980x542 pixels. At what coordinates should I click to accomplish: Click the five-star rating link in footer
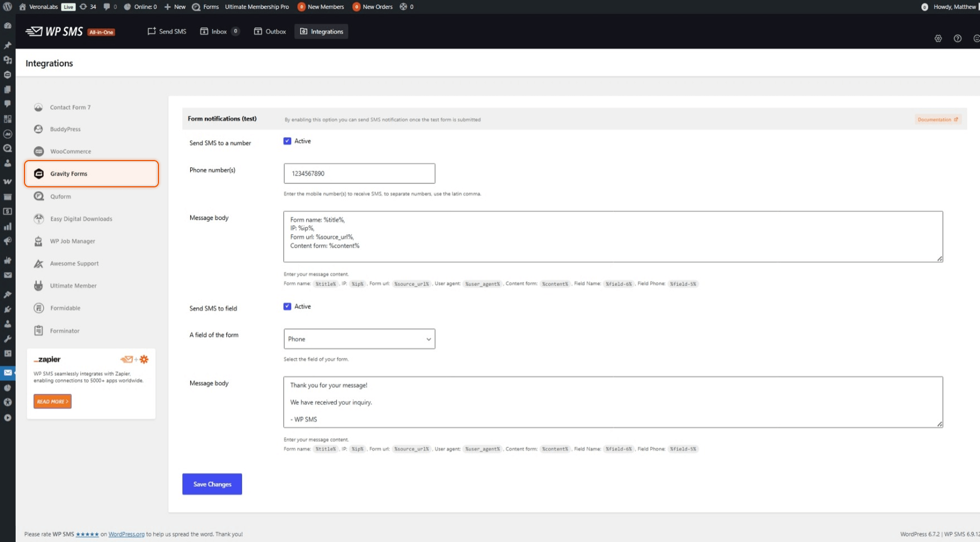pyautogui.click(x=87, y=534)
